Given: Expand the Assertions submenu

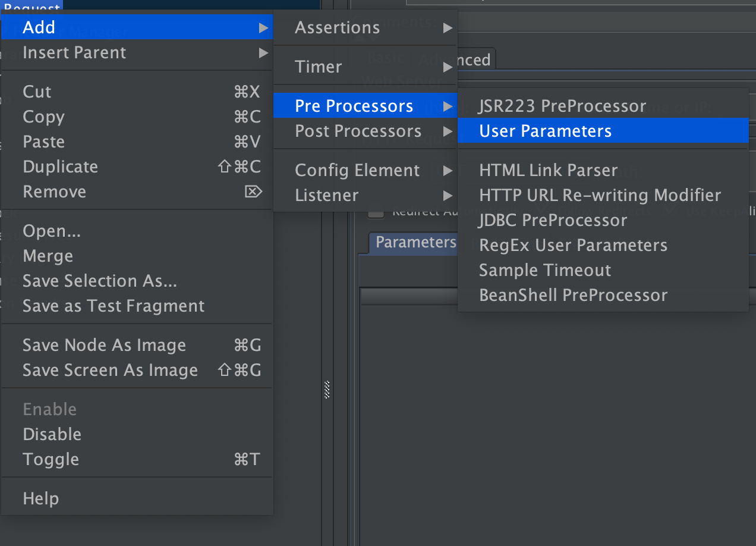Looking at the screenshot, I should click(x=337, y=27).
